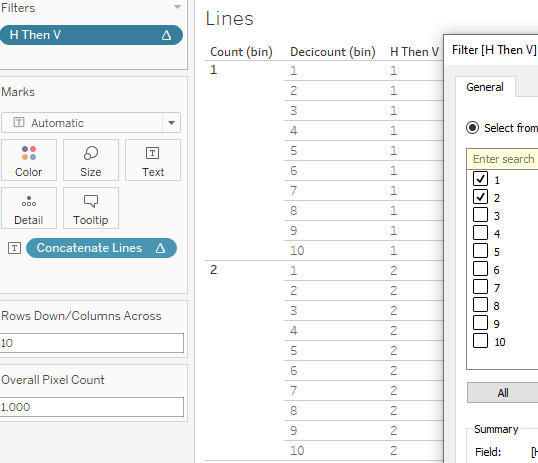The image size is (538, 463).
Task: Uncheck value 1 in filter list
Action: 480,178
